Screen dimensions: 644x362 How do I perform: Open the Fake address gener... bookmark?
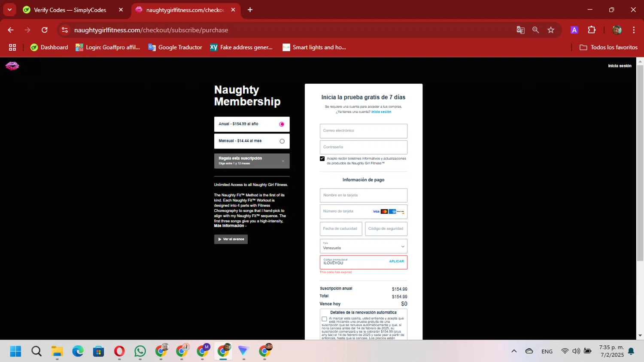(241, 47)
